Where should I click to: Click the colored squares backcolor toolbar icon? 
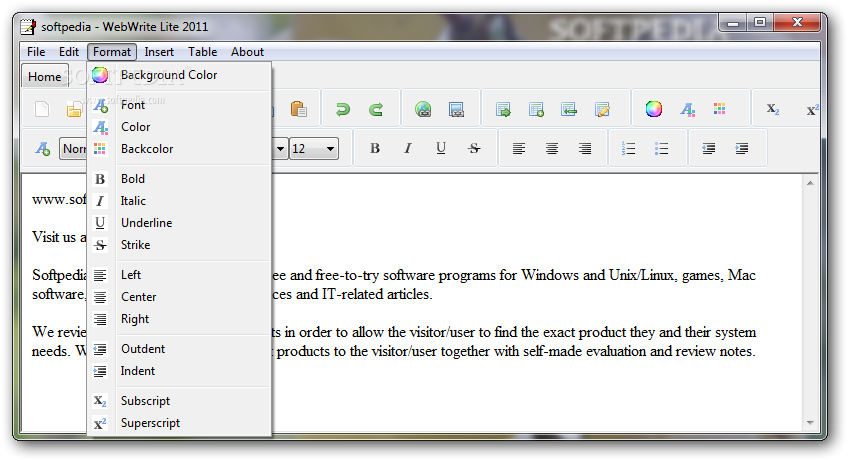click(x=719, y=109)
